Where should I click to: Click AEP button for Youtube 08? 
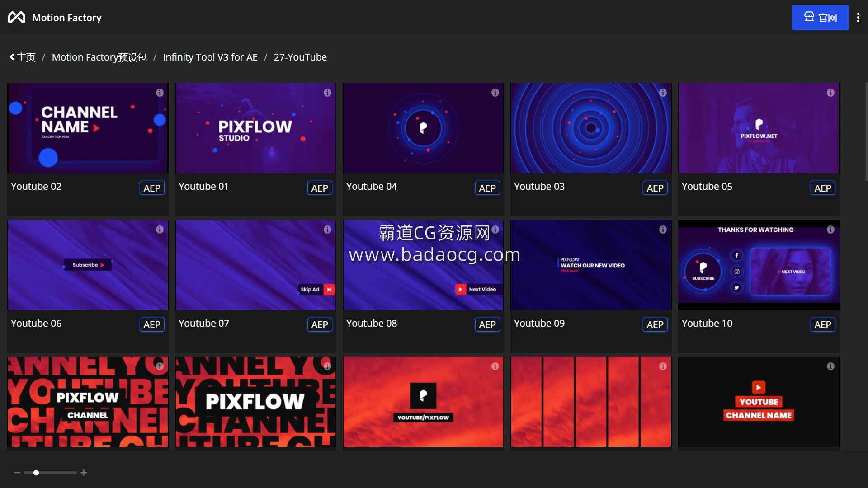pos(487,324)
